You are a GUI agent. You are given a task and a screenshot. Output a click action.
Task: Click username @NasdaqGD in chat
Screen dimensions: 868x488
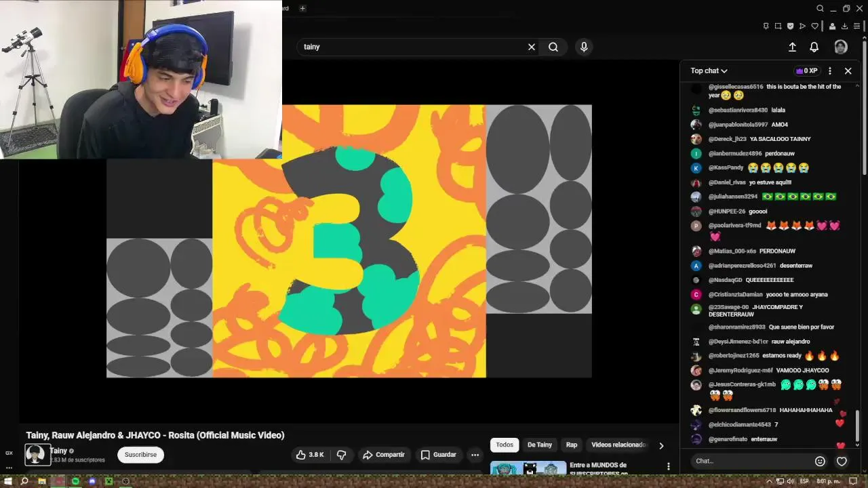click(726, 280)
